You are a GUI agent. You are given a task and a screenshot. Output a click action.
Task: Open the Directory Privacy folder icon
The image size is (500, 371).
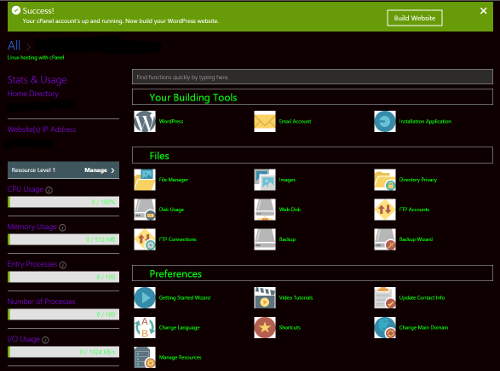[385, 180]
